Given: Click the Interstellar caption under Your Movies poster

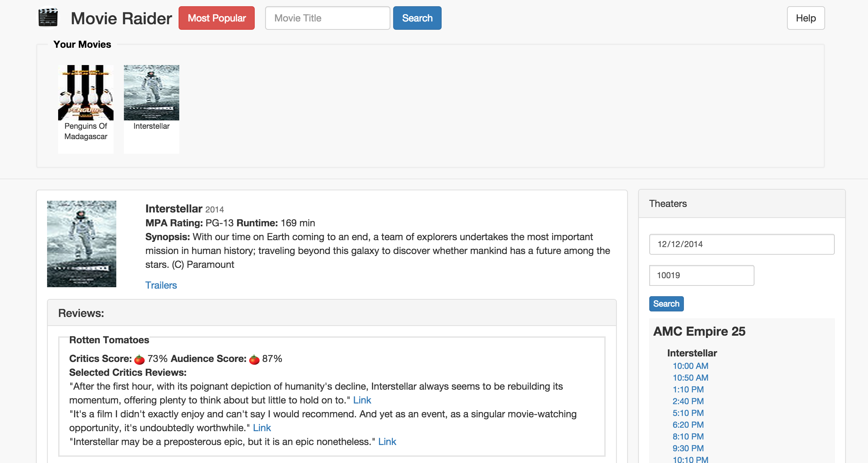Looking at the screenshot, I should coord(152,126).
